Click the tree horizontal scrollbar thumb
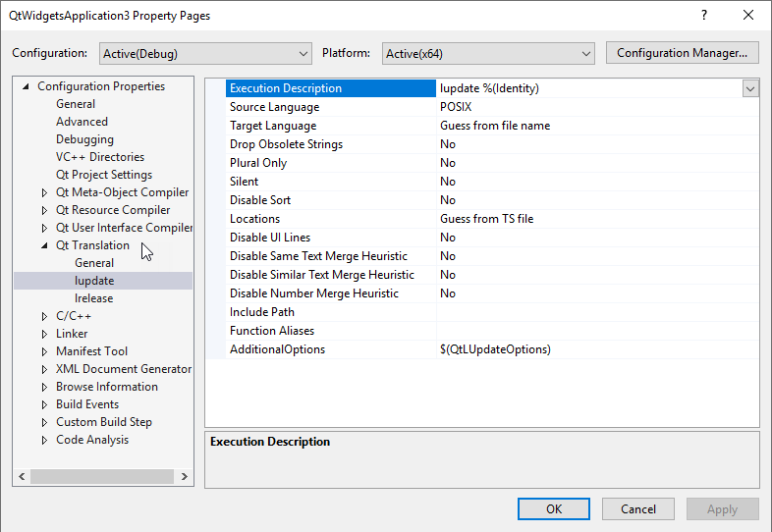Screen dimensions: 772x532 [x=102, y=476]
